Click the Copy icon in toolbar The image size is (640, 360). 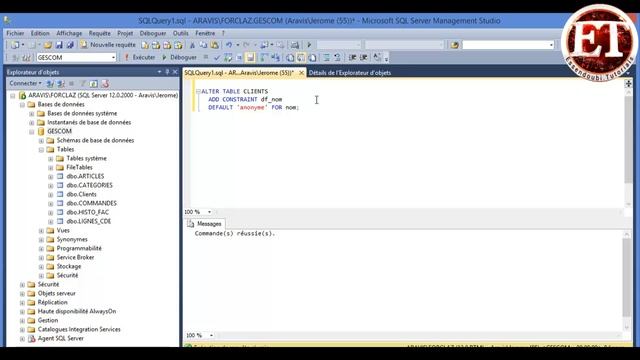tap(203, 45)
